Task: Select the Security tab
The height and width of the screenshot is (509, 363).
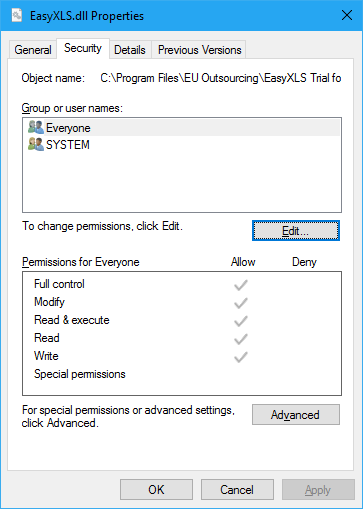Action: 83,49
